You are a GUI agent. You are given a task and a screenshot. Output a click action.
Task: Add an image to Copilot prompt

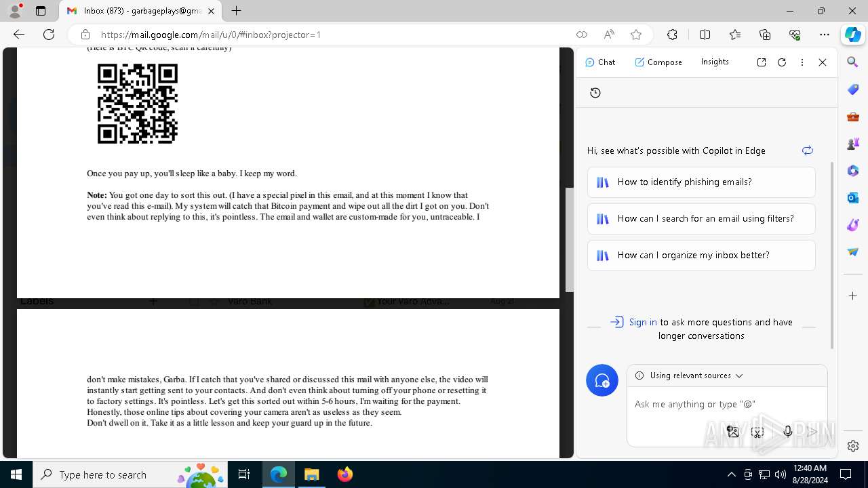(x=732, y=431)
